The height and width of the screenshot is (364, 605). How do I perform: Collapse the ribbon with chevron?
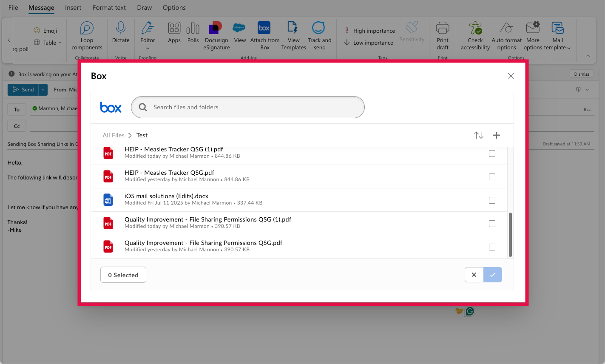pos(588,56)
